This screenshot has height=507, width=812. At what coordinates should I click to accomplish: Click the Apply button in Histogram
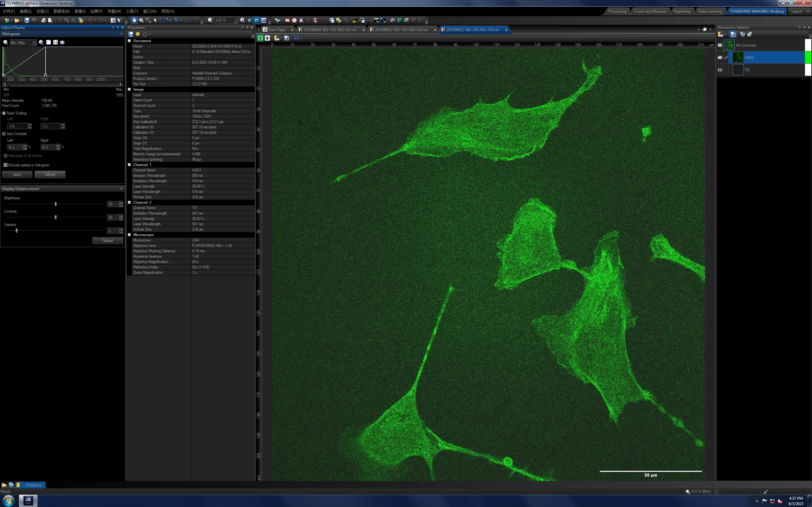click(x=17, y=174)
